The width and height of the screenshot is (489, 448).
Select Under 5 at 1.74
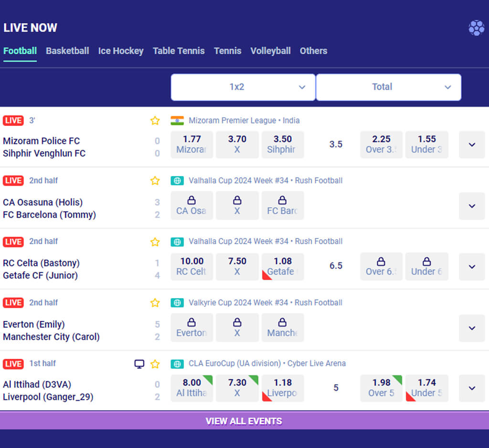click(426, 388)
